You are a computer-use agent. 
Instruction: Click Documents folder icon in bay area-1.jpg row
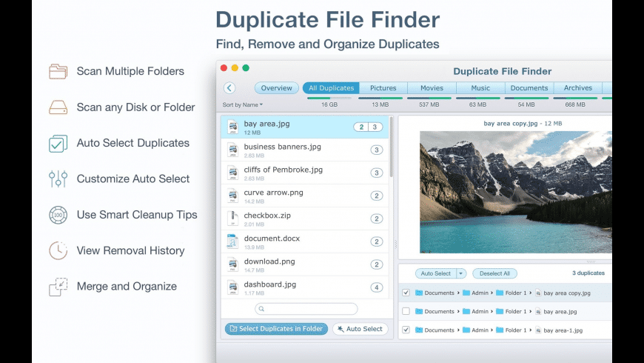point(419,330)
